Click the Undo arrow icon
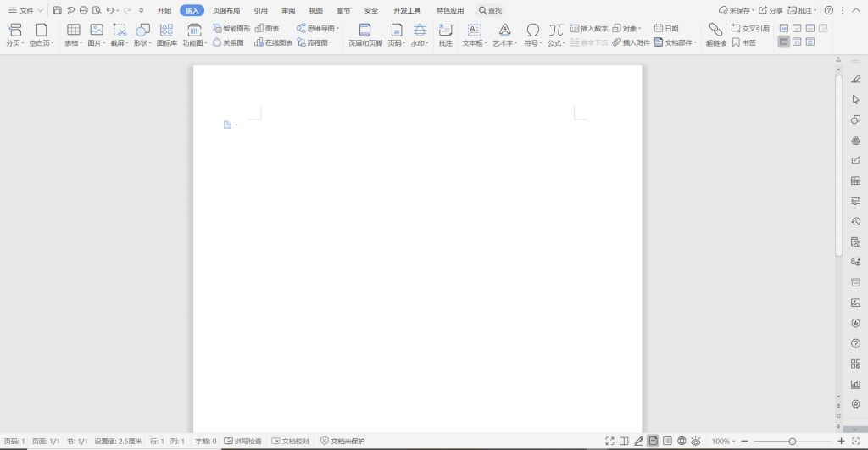 (x=110, y=10)
